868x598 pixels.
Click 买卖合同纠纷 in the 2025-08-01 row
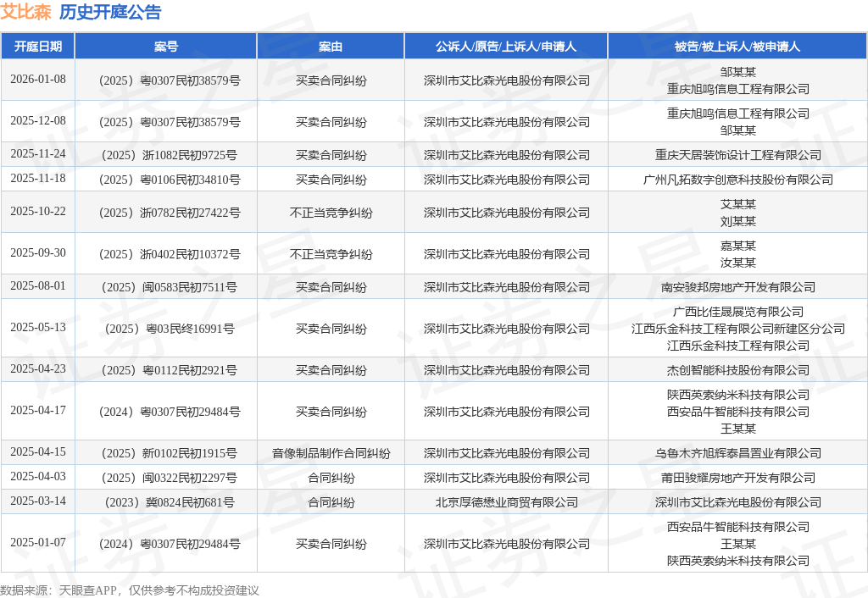331,288
